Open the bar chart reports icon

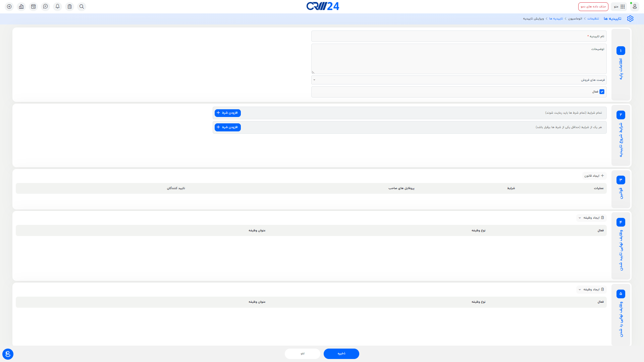21,6
